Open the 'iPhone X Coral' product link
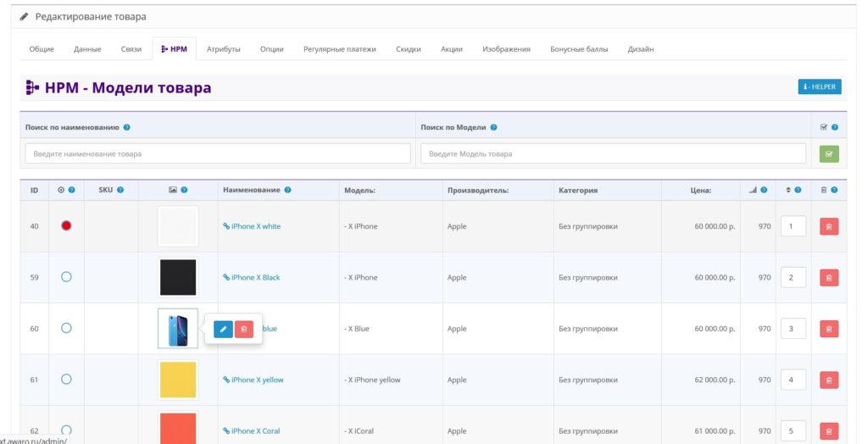868x444 pixels. coord(252,430)
